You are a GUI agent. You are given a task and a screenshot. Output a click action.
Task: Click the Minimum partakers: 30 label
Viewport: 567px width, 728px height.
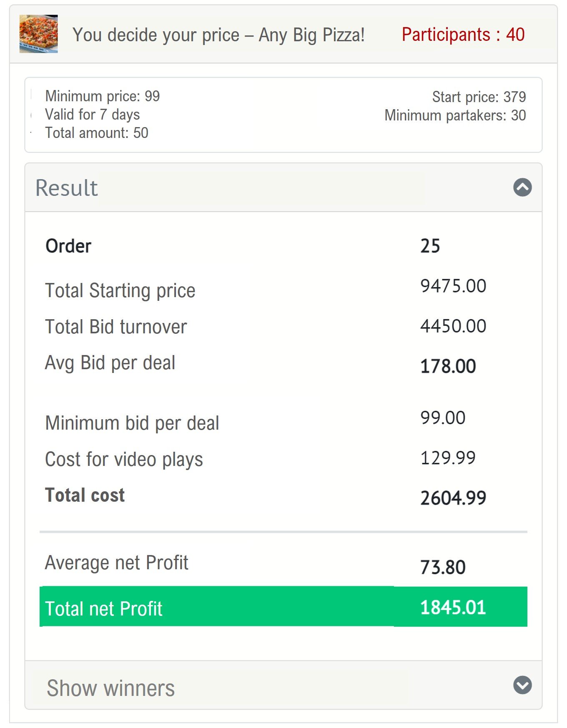[x=455, y=115]
